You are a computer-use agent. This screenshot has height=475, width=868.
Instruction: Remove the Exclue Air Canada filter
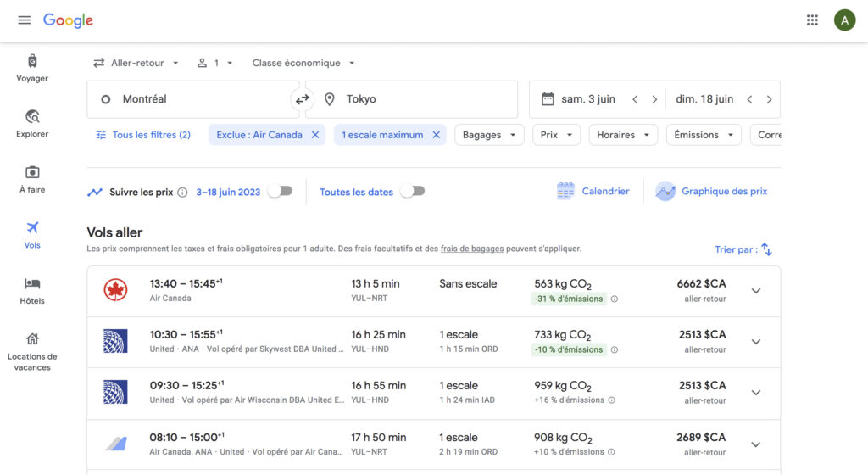(x=315, y=135)
